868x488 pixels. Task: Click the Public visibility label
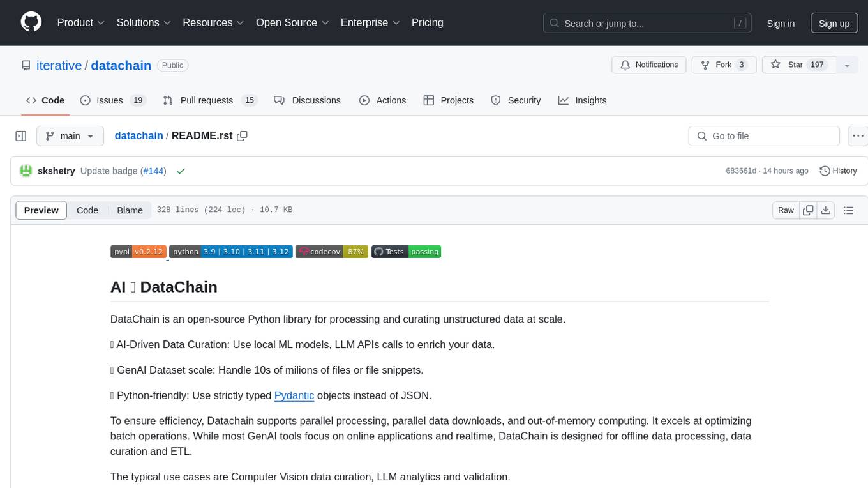pyautogui.click(x=172, y=65)
